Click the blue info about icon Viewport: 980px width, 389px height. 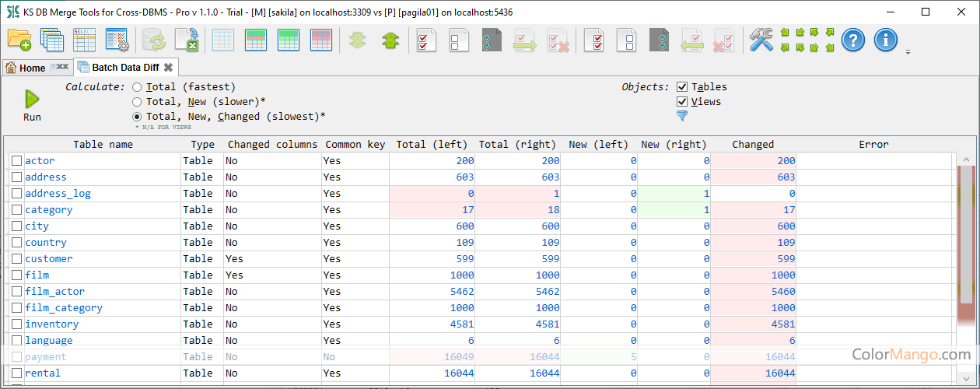tap(886, 40)
